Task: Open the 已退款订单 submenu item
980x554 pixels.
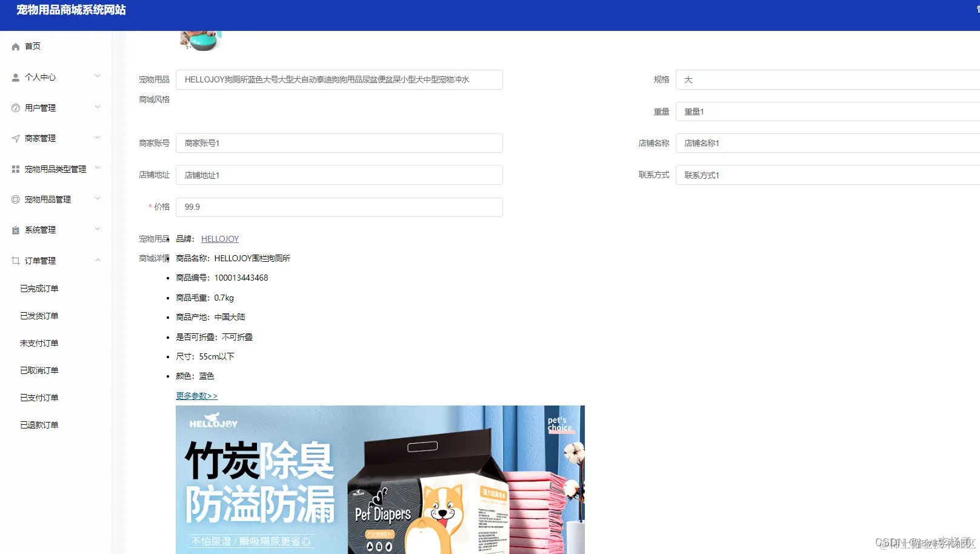Action: pos(39,425)
